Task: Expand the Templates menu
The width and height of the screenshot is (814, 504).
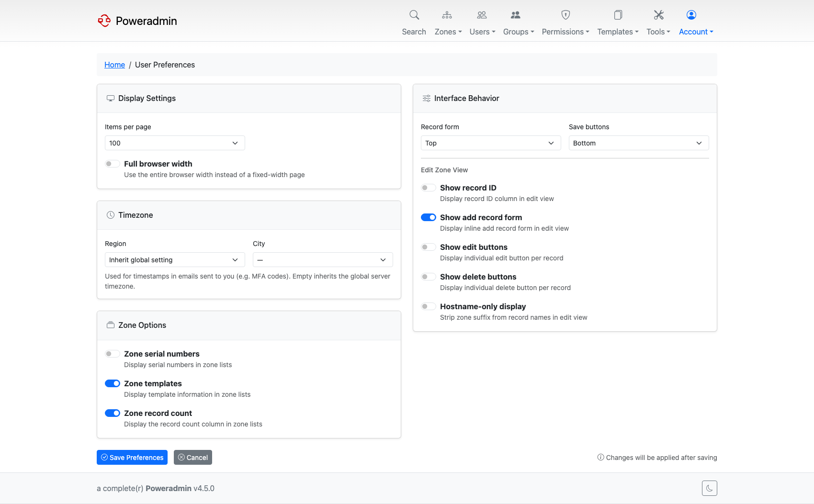Action: [618, 32]
